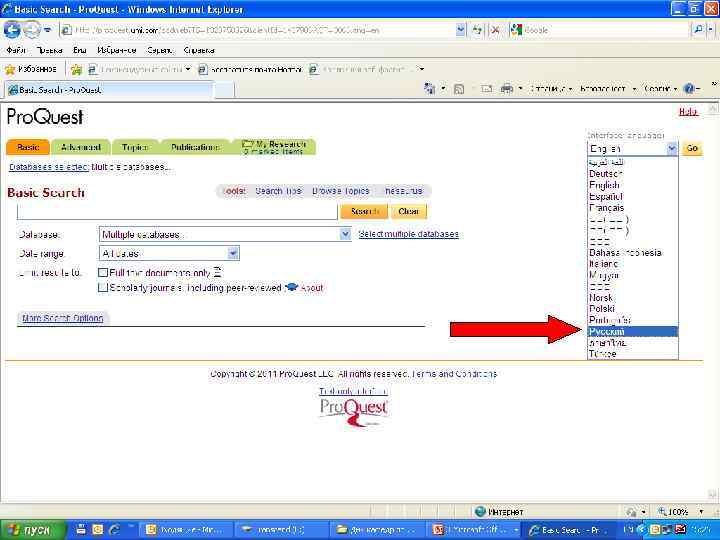Click the RSS feeds toolbar icon
This screenshot has height=540, width=720.
[459, 89]
